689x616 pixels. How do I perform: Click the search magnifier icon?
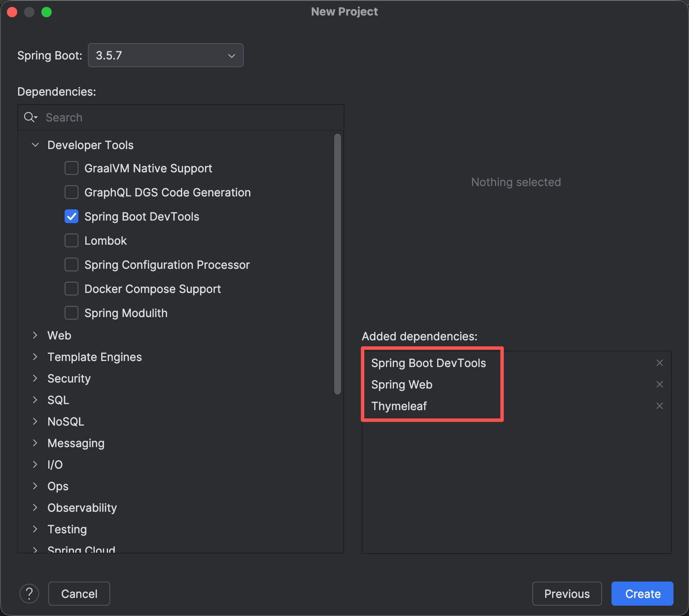(x=30, y=117)
